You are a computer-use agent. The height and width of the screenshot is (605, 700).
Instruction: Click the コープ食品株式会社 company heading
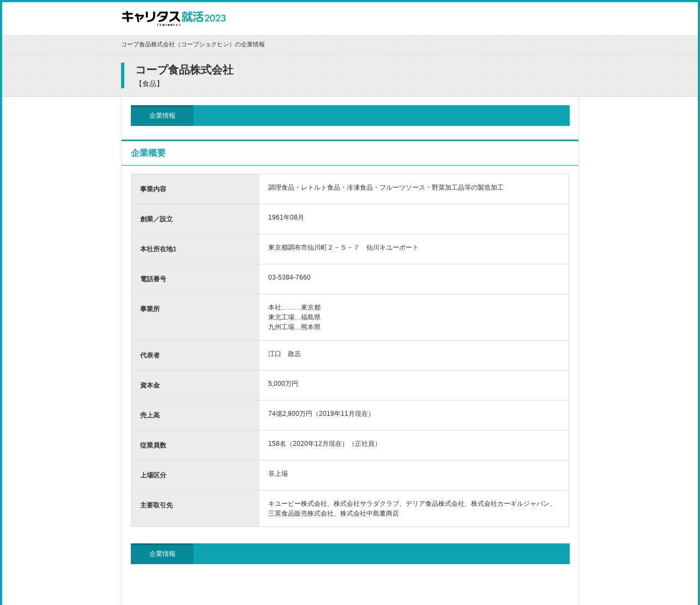184,70
